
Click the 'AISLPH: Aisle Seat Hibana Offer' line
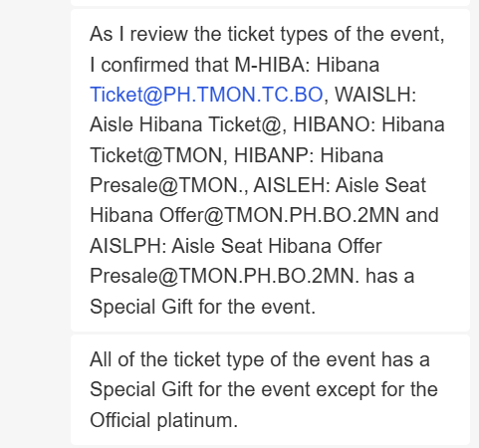236,246
